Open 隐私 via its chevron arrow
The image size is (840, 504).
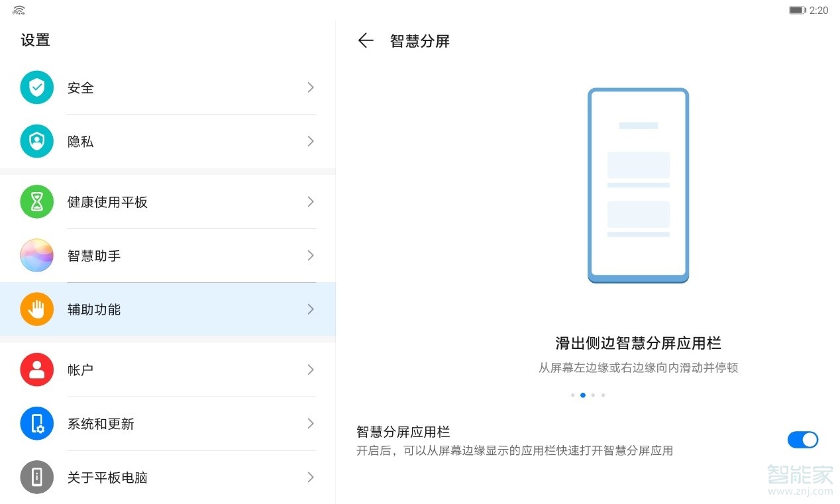point(309,140)
